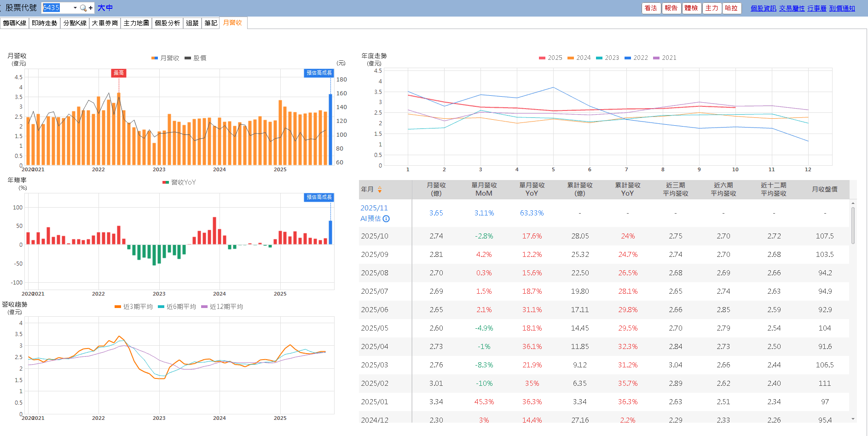Toggle the 2025 series in yearly trend legend
Screen dimensions: 868x436
pos(550,58)
